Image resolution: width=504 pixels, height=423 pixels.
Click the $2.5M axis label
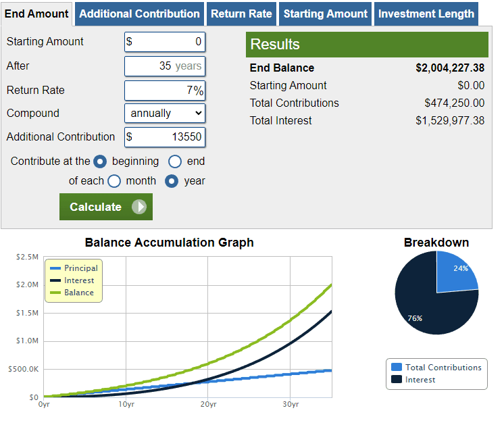click(27, 257)
